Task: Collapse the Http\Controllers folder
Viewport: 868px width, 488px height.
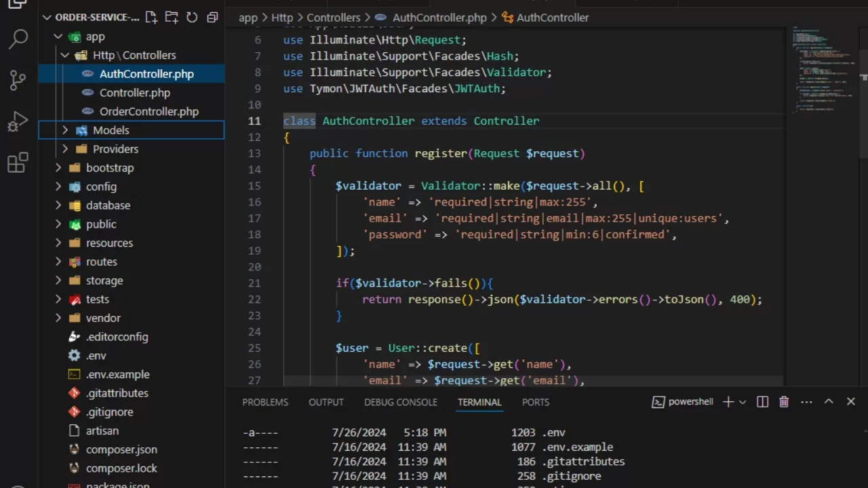Action: tap(65, 55)
